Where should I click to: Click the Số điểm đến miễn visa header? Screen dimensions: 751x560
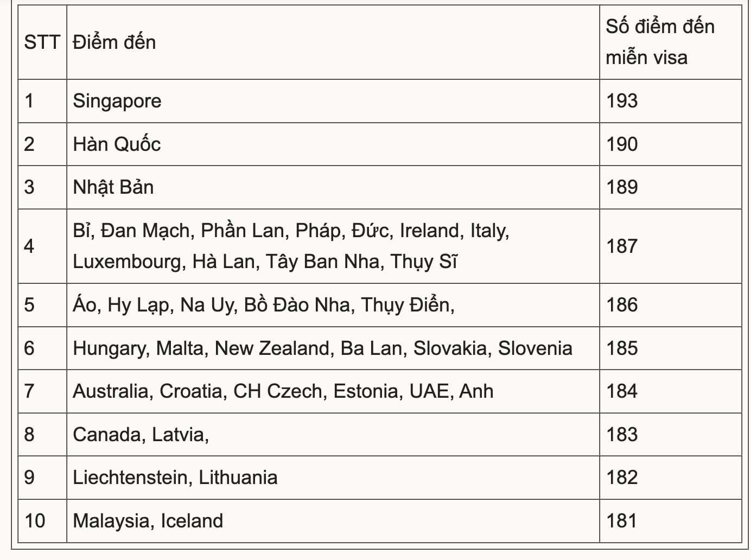(x=660, y=42)
